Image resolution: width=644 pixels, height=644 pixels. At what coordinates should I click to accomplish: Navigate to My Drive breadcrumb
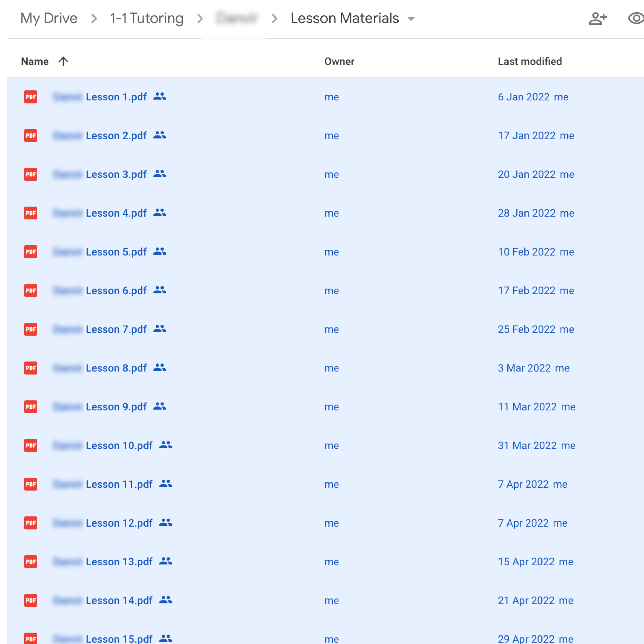(49, 18)
